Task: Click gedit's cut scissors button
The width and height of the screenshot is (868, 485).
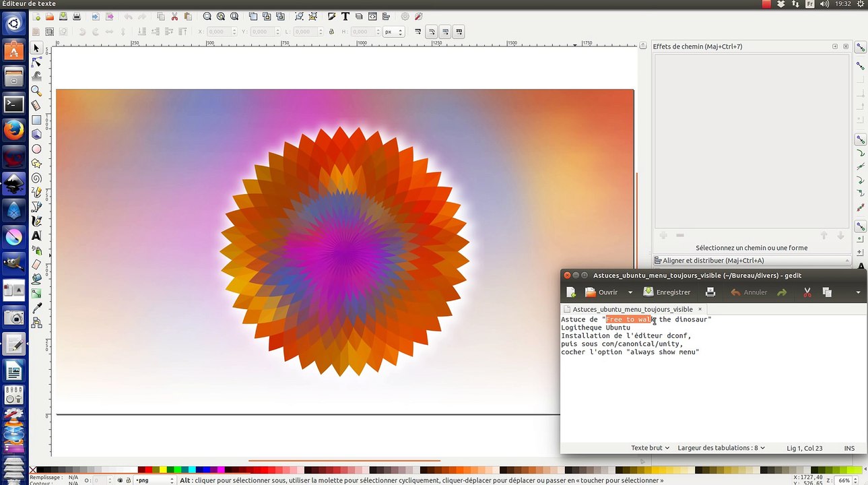Action: point(807,292)
